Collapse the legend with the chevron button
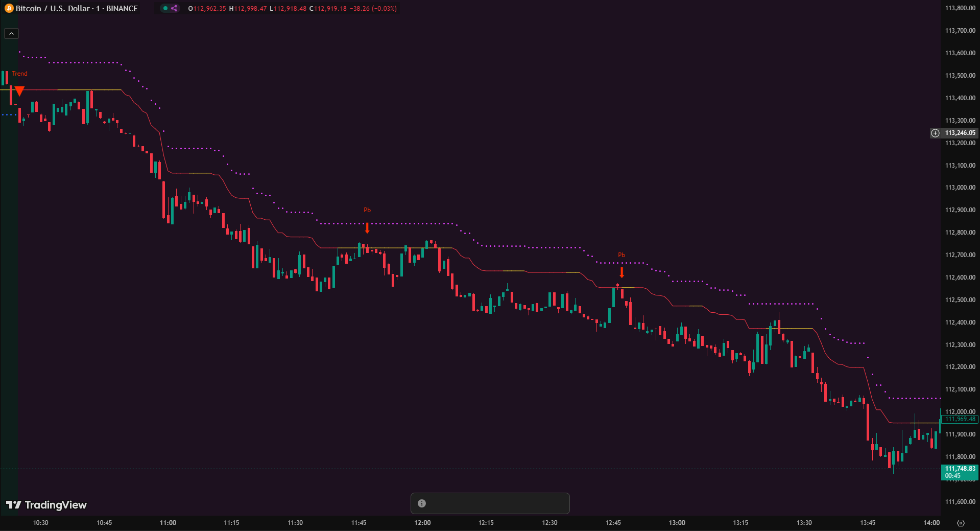 pyautogui.click(x=11, y=33)
